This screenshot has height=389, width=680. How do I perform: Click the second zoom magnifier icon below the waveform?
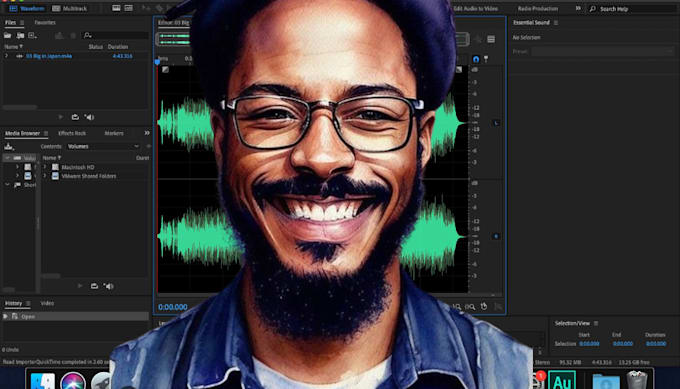click(470, 307)
